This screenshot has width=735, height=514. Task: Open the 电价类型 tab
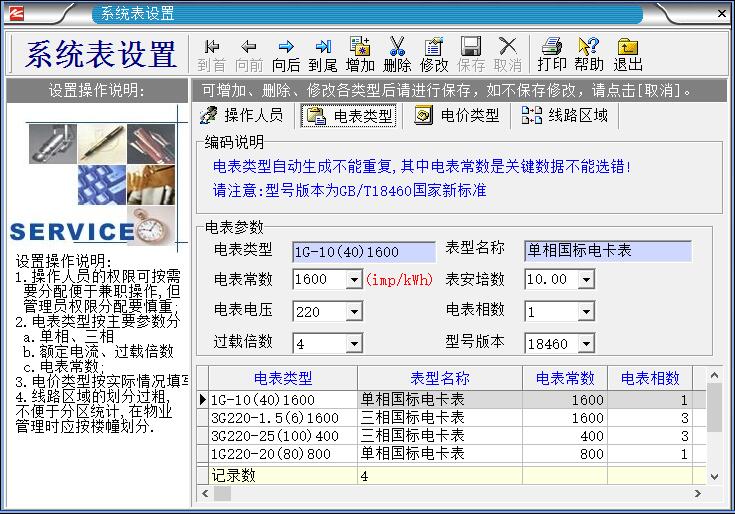pos(458,116)
